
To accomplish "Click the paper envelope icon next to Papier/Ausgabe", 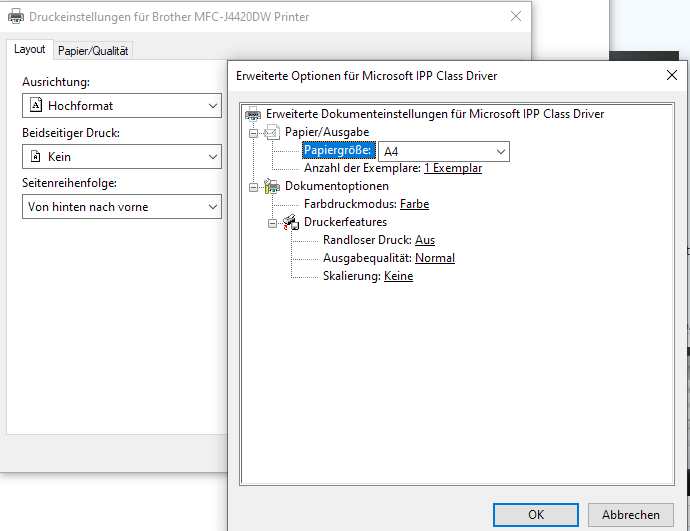I will (272, 132).
